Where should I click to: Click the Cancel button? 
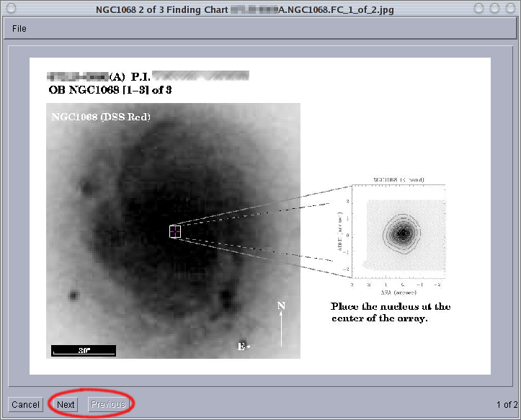coord(25,404)
